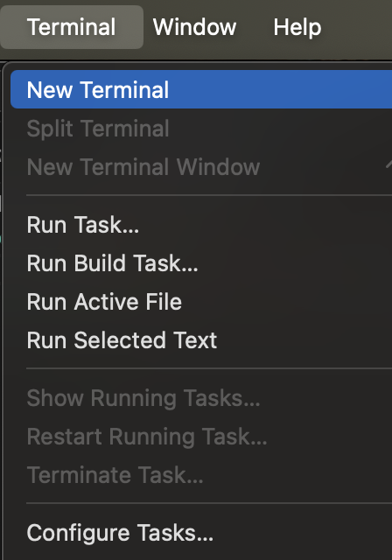Select Run Active File
392x560 pixels.
[x=201, y=302]
